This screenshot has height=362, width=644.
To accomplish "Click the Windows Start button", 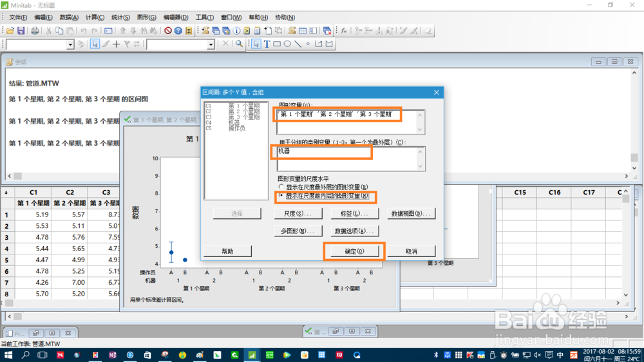I will (8, 355).
